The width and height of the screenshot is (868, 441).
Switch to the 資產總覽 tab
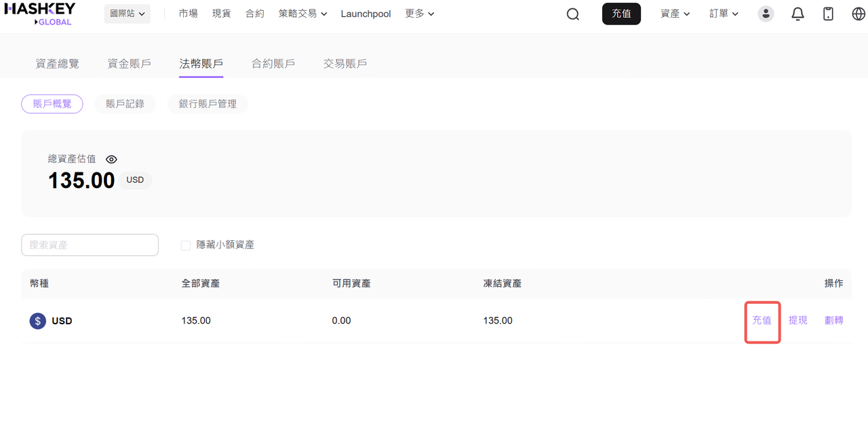57,63
